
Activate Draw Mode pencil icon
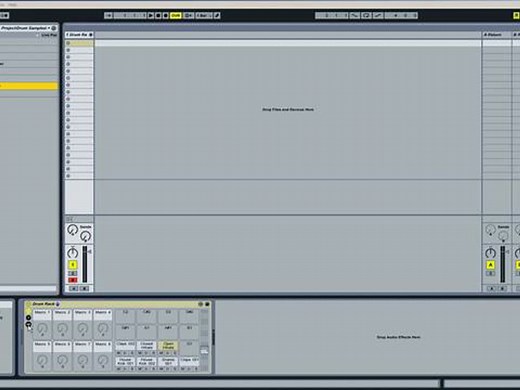coord(217,15)
